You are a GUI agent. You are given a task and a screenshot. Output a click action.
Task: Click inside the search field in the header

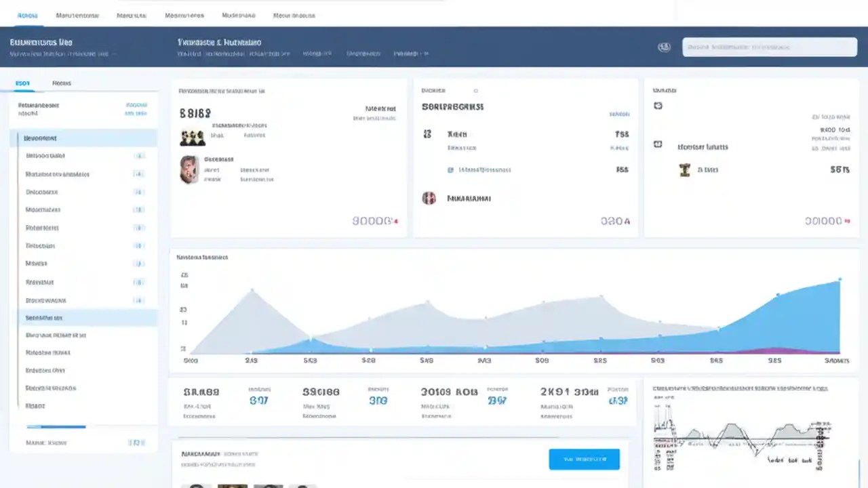[769, 47]
